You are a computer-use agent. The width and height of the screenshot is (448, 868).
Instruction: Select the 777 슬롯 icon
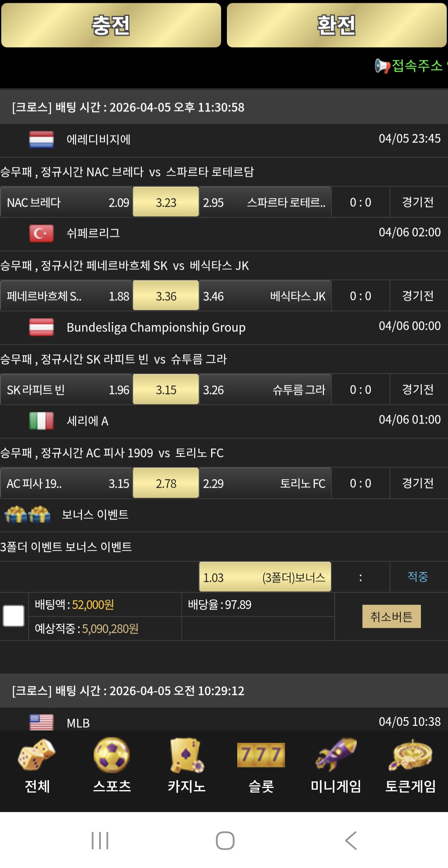click(x=261, y=755)
